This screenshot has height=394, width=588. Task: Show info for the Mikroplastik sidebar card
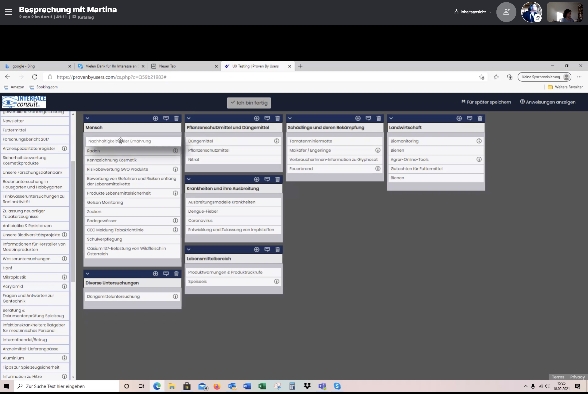64,277
